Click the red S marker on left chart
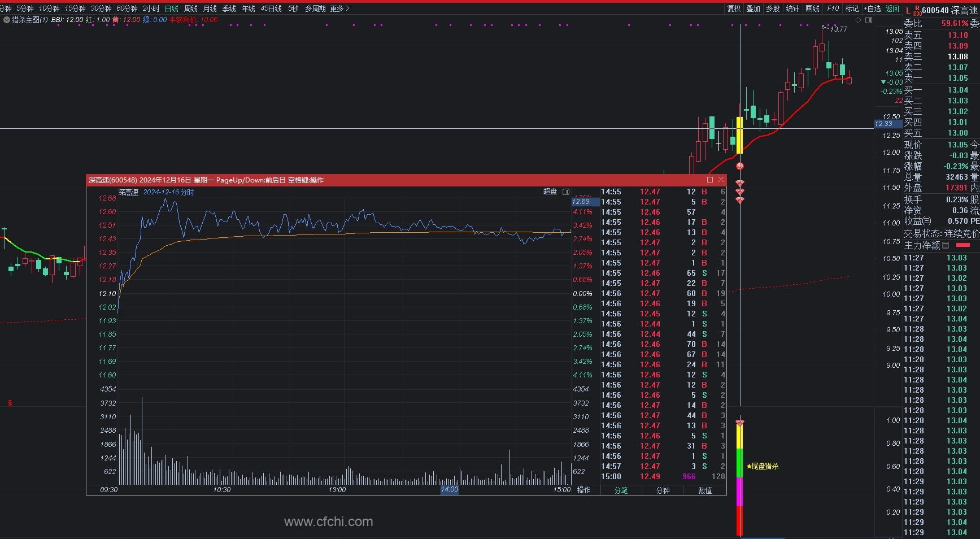 [10, 403]
